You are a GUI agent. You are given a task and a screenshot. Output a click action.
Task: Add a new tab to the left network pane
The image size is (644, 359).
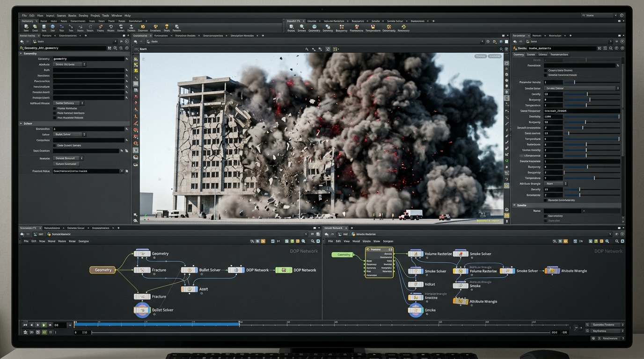pos(118,228)
